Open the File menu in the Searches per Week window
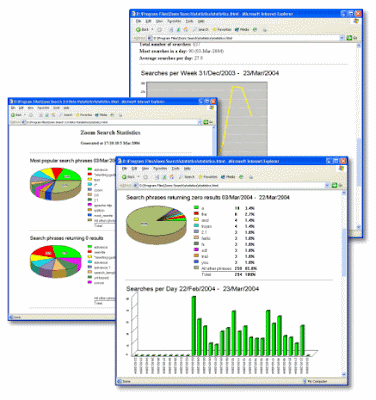 click(x=138, y=21)
